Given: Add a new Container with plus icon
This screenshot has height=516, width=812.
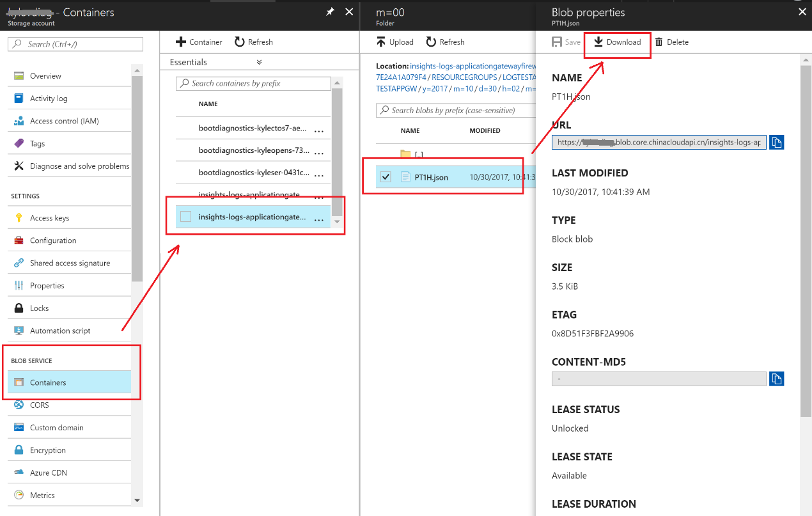Looking at the screenshot, I should pyautogui.click(x=181, y=42).
